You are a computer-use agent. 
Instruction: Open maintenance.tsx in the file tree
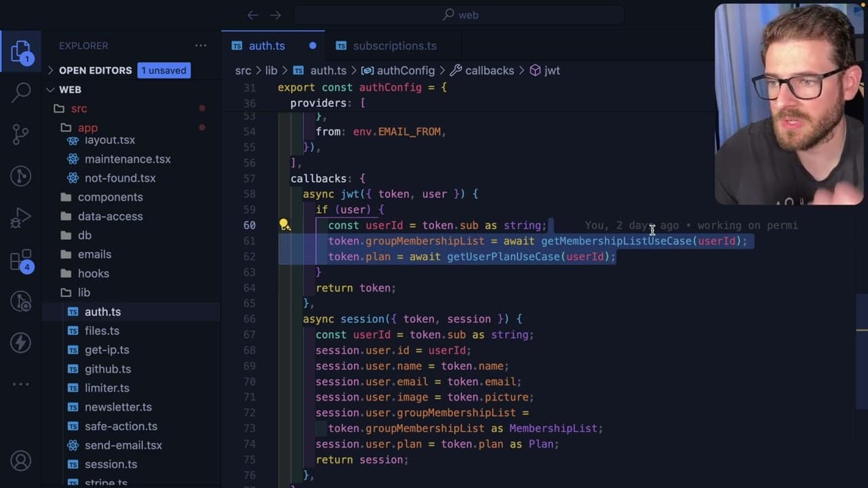(127, 159)
